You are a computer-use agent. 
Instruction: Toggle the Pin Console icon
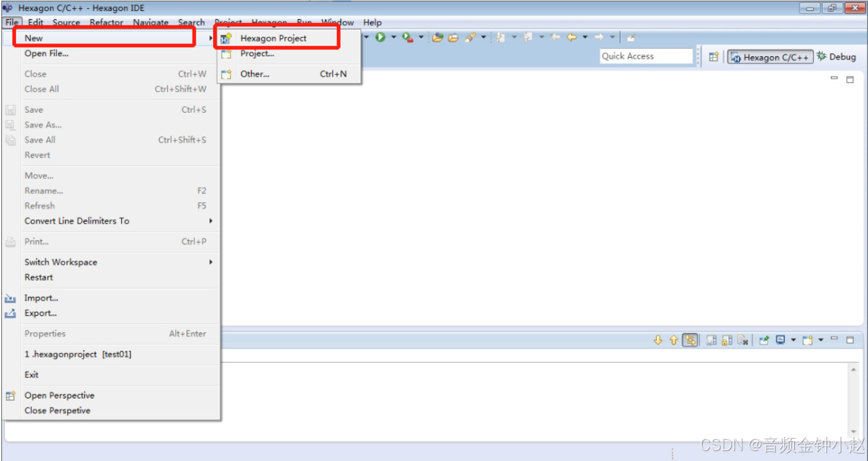coord(764,340)
